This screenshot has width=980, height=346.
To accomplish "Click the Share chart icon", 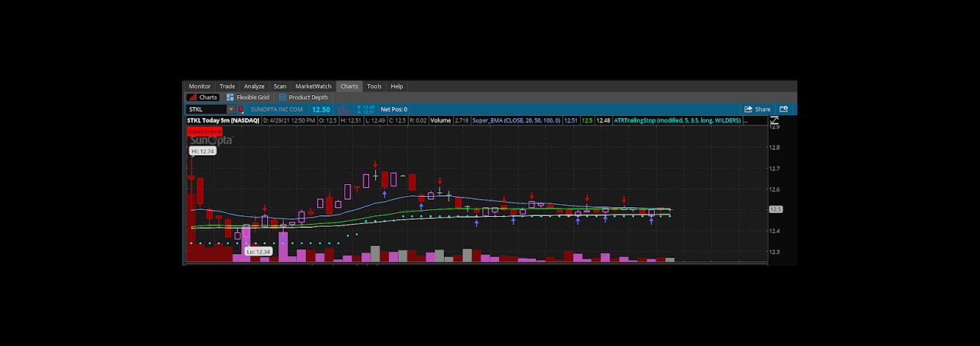I will click(757, 109).
